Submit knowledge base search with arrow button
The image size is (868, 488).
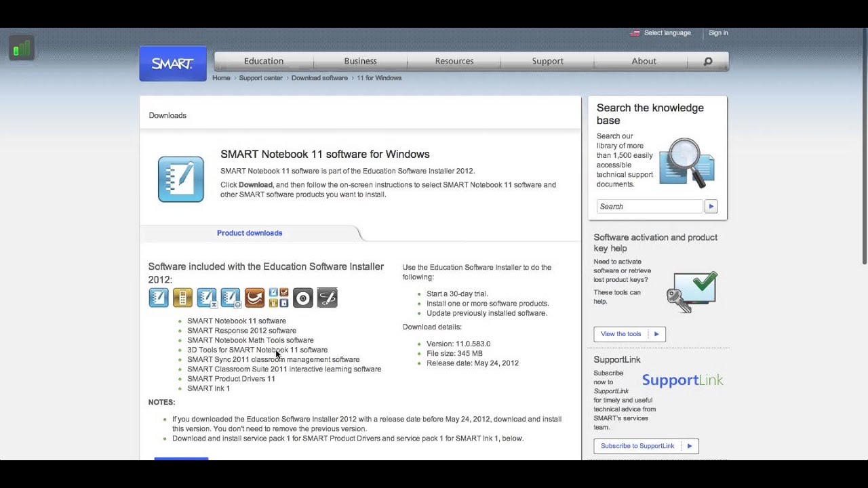click(711, 206)
